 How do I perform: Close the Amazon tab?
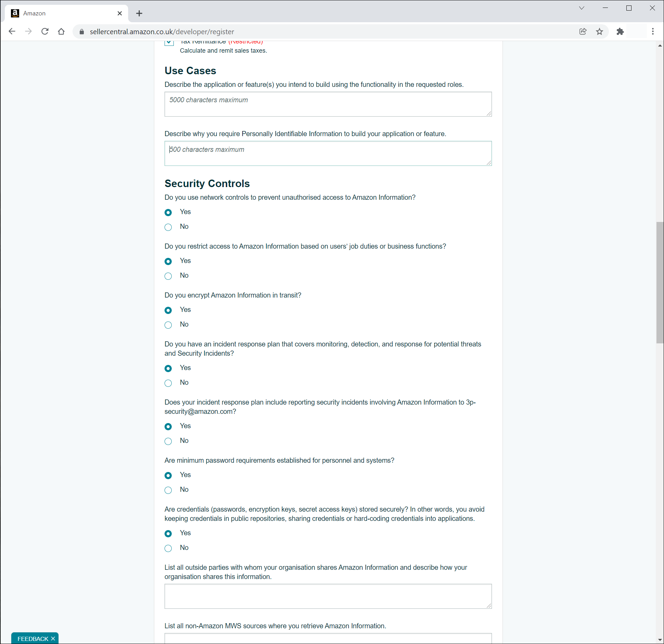(120, 13)
